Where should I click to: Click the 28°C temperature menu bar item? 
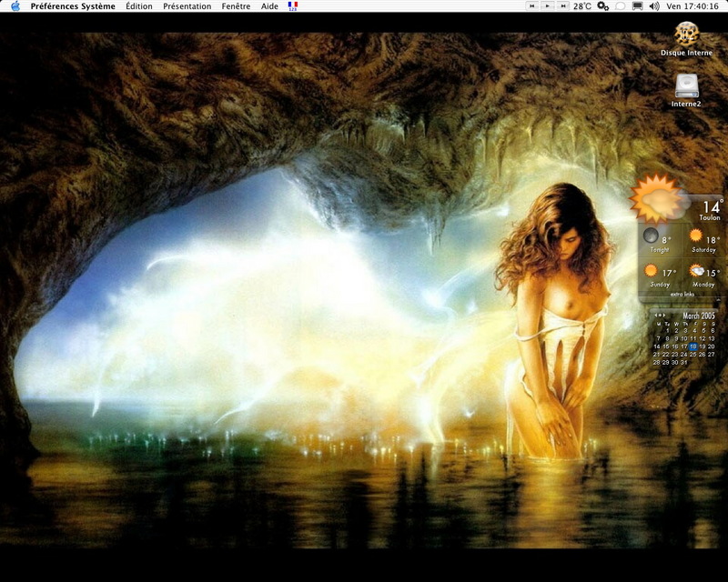coord(582,6)
